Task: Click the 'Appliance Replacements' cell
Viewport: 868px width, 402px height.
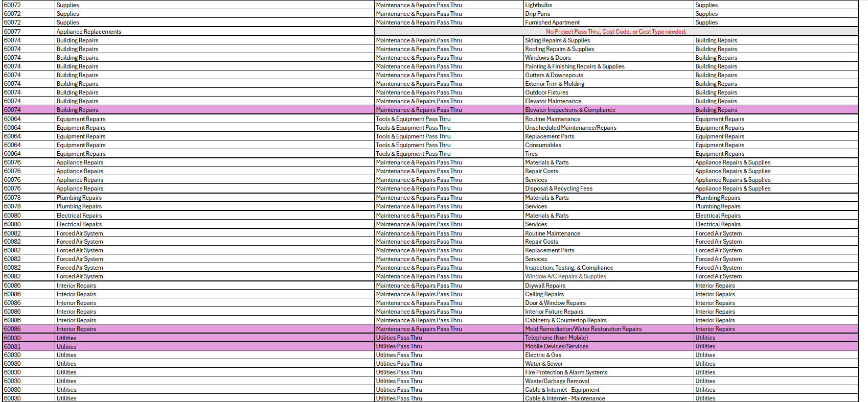Action: coord(215,32)
